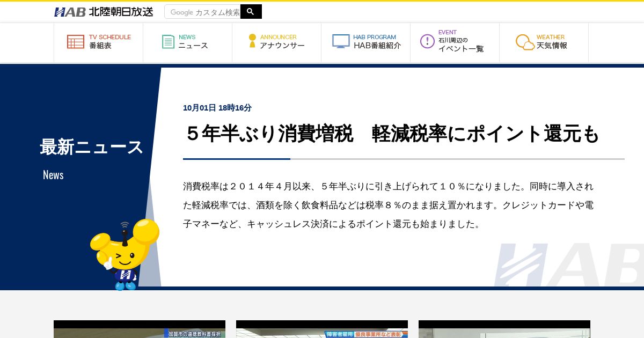644x338 pixels.
Task: Open the 天気情報 menu label
Action: (x=552, y=46)
